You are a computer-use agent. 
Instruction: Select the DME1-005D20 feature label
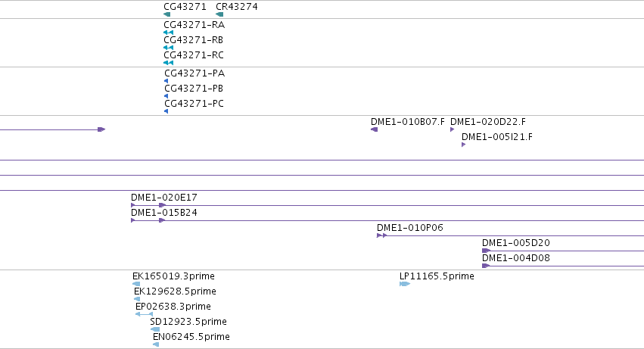(516, 243)
